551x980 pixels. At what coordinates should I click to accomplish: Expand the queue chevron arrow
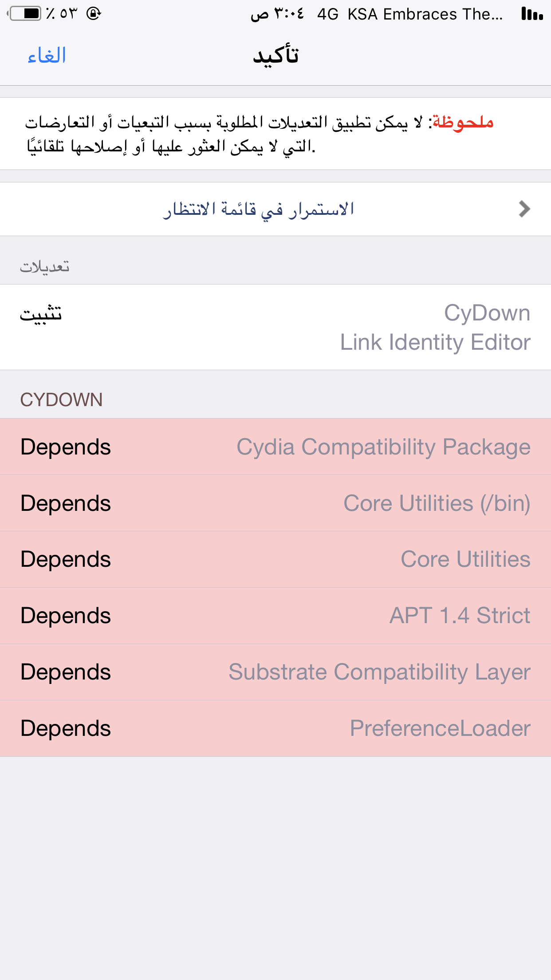point(524,209)
